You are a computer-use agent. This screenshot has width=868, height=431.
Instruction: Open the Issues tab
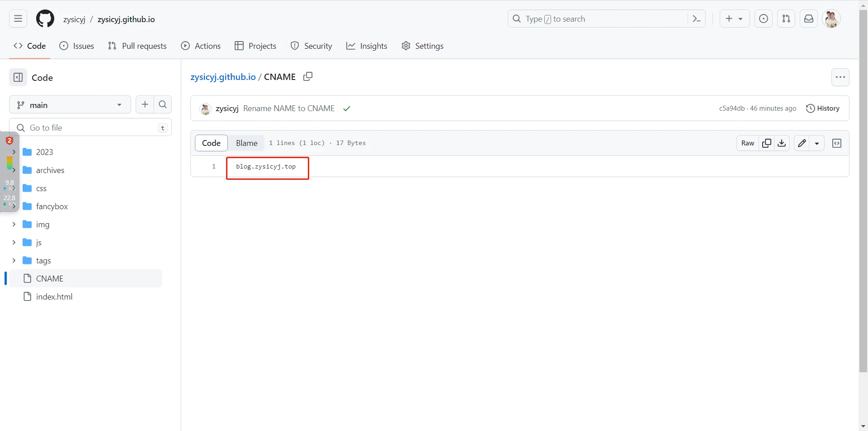[x=77, y=46]
